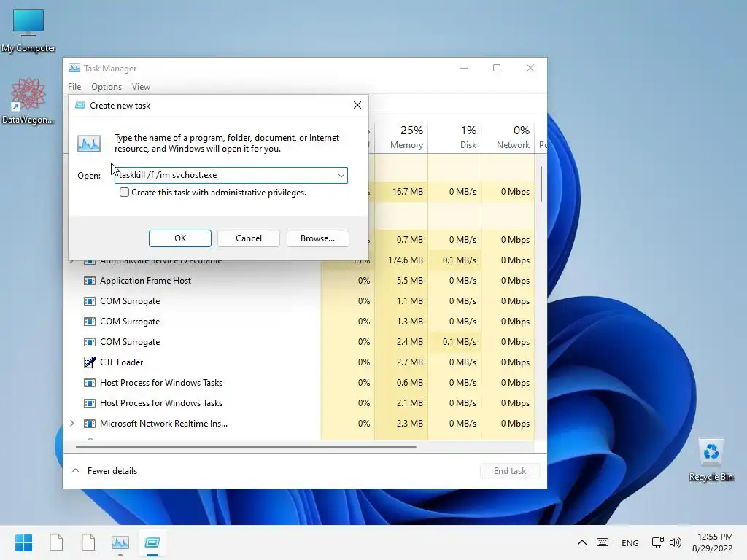Click the Antimalware Service Executable icon
747x560 pixels.
89,262
